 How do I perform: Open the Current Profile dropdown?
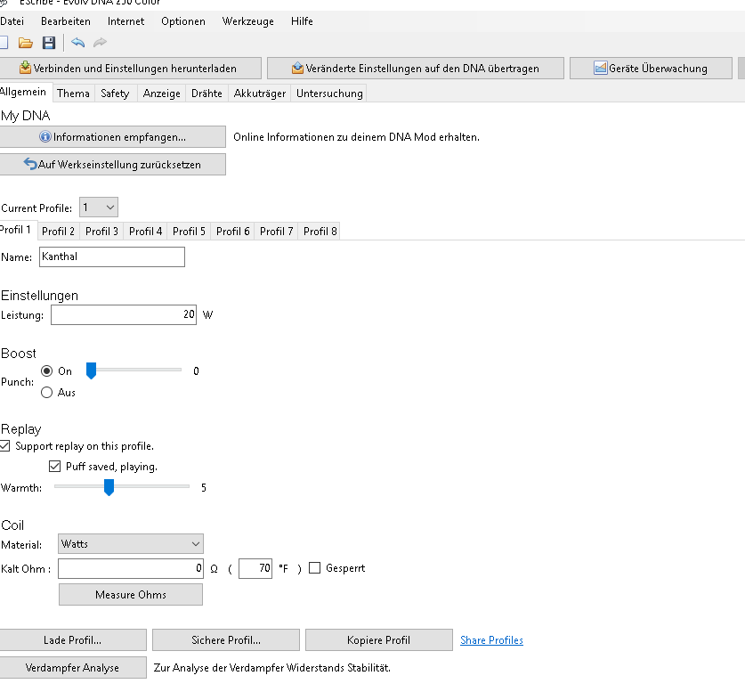coord(99,208)
